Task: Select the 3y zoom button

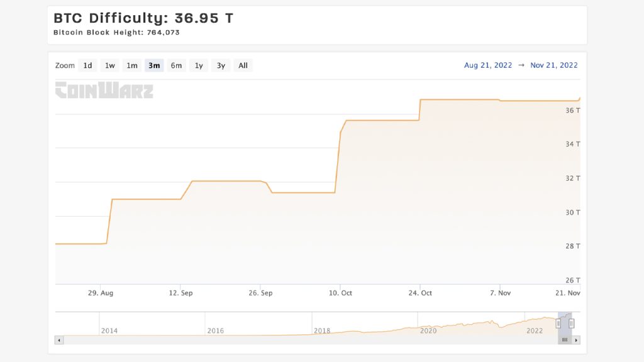Action: (x=220, y=65)
